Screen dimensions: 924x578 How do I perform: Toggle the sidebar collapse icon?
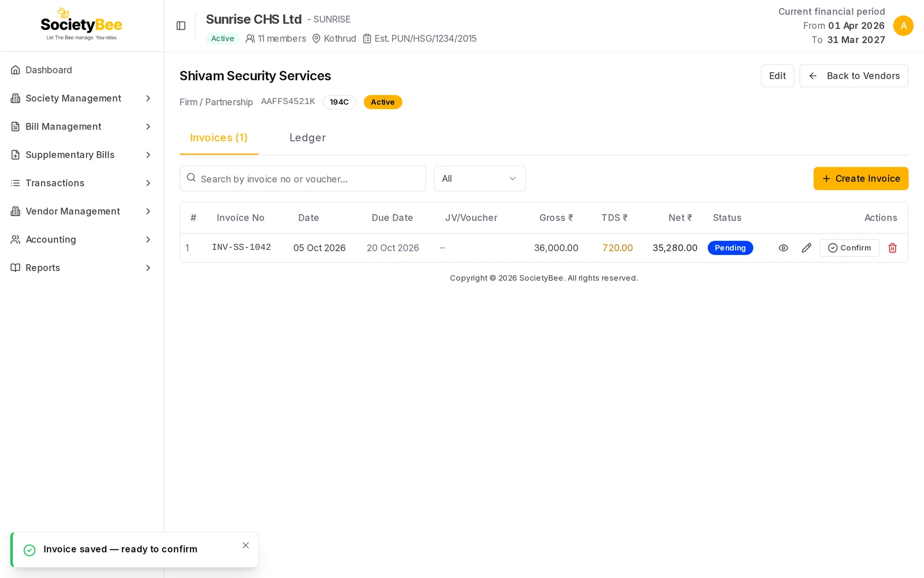(181, 26)
